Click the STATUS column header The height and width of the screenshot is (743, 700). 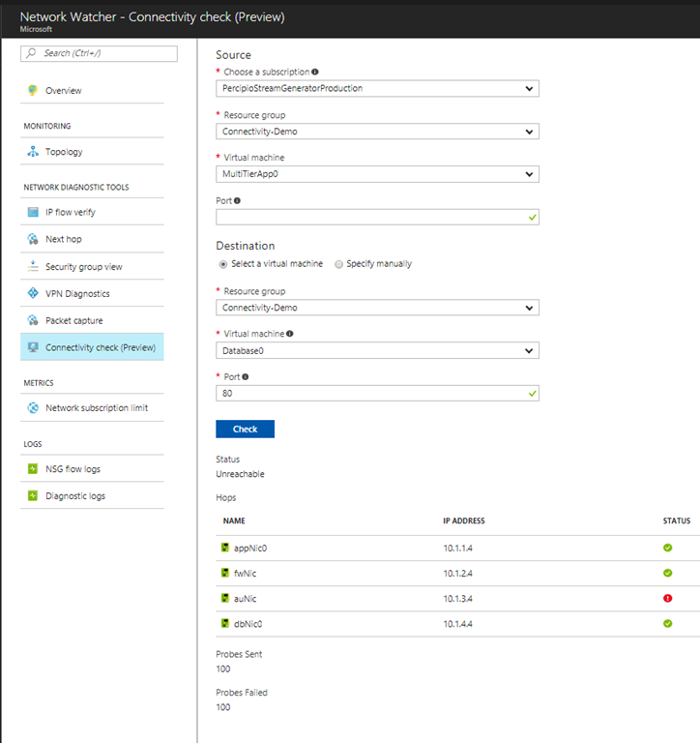point(677,520)
